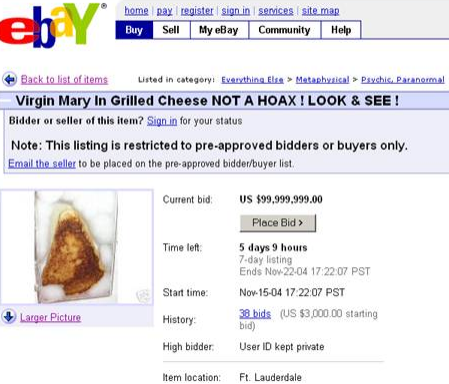This screenshot has height=384, width=449.
Task: Open the My eBay tab
Action: point(219,30)
